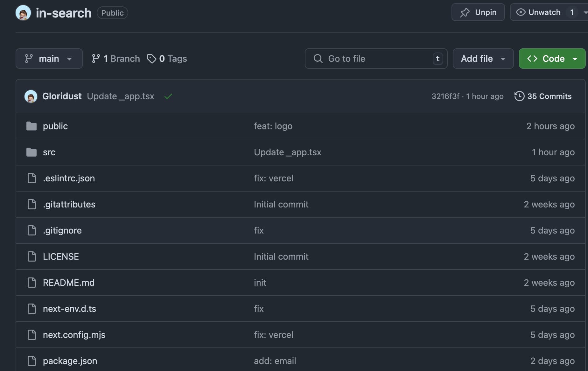Click the angle brackets icon in Code button
The width and height of the screenshot is (588, 371).
(x=532, y=59)
